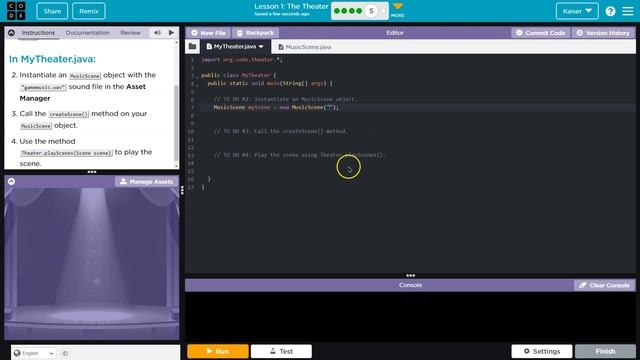Click the horizontal resize handle above Console
The width and height of the screenshot is (640, 360).
(x=410, y=276)
